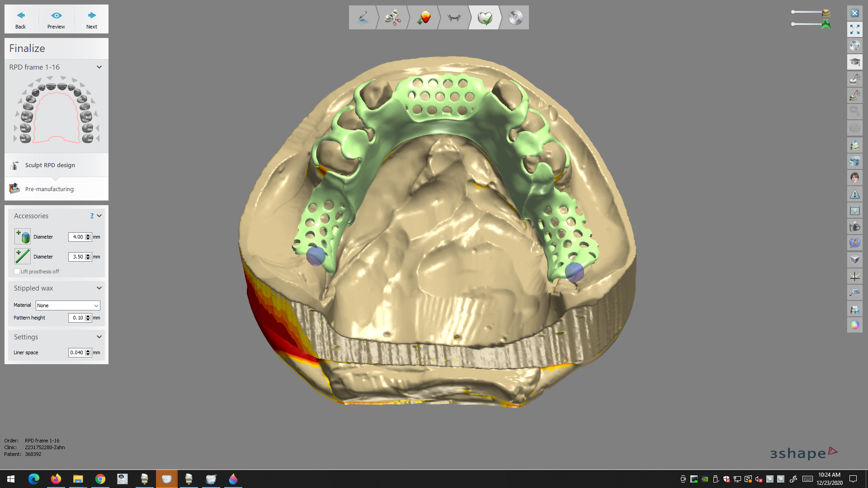868x488 pixels.
Task: Enable Lift prosthesis off checkbox
Action: click(17, 272)
